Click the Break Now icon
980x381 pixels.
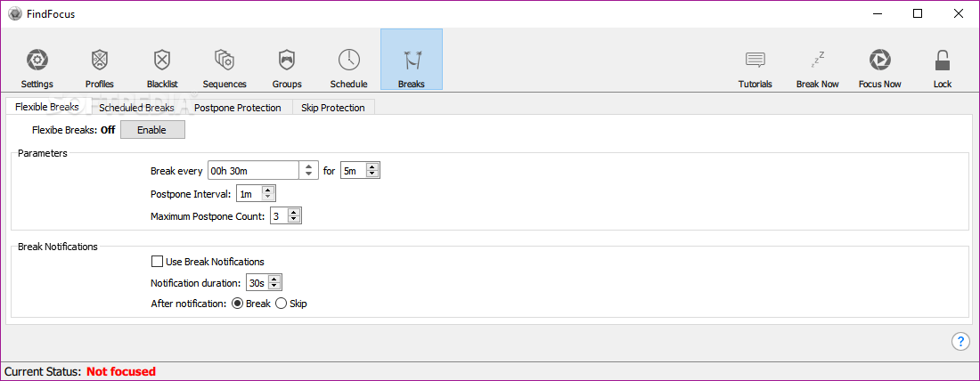coord(818,68)
